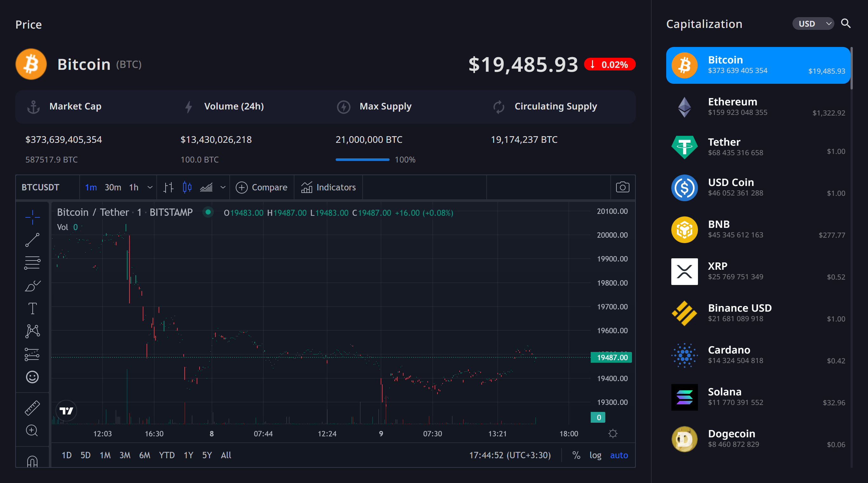Set date range to 1Y
Image resolution: width=868 pixels, height=483 pixels.
tap(188, 455)
